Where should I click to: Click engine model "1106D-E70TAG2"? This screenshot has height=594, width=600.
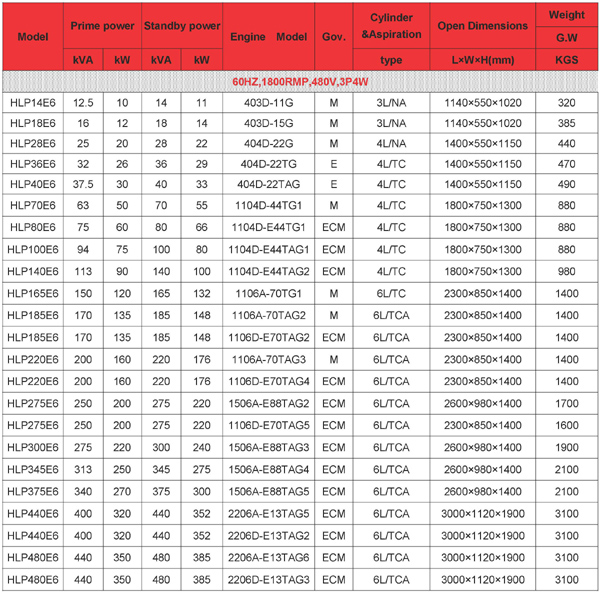click(269, 337)
